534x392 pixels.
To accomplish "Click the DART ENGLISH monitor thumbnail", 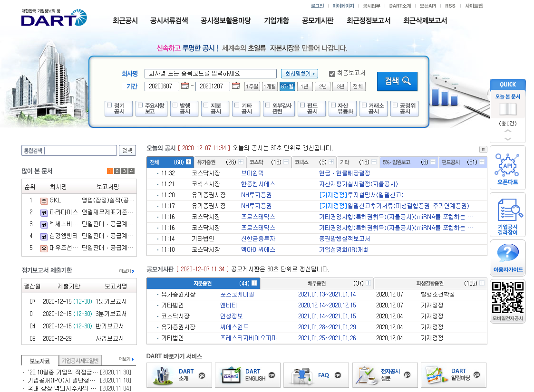I will (x=232, y=376).
